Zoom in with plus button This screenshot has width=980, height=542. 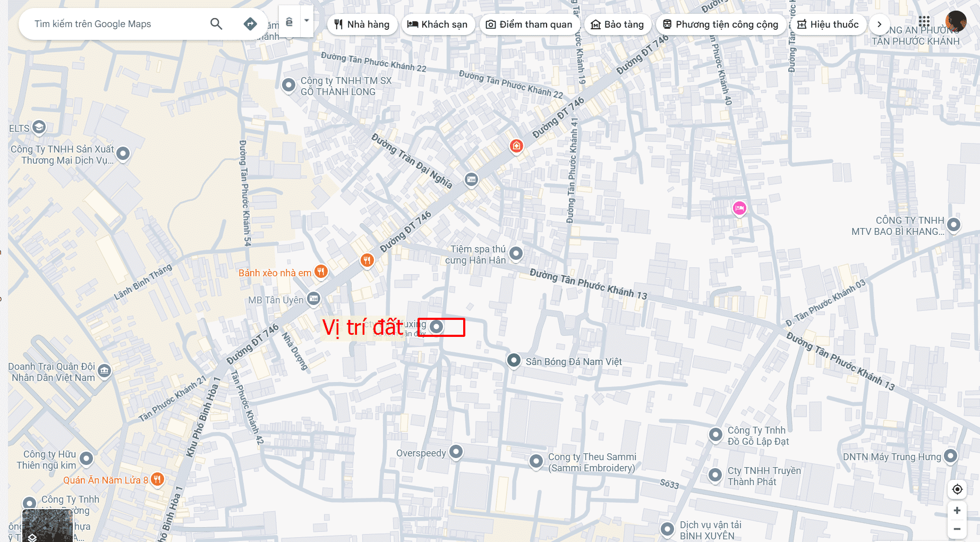(957, 511)
